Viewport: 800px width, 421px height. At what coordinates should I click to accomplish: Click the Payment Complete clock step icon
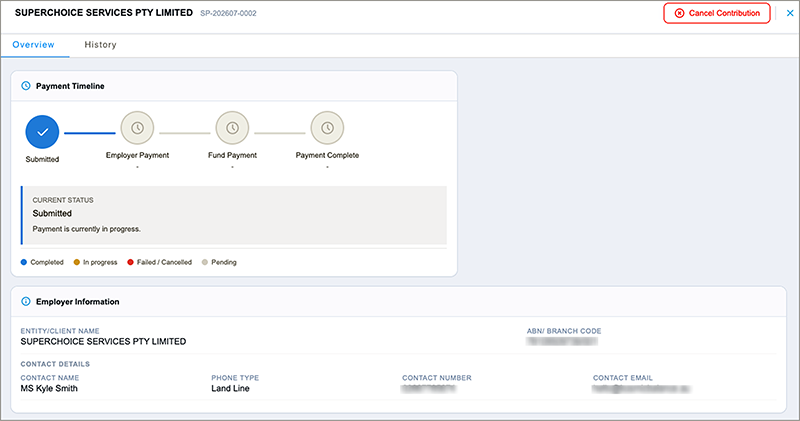tap(327, 128)
